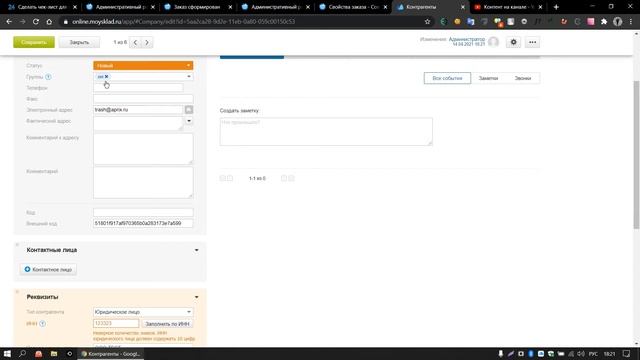
Task: Click the green Сохранить save button
Action: pyautogui.click(x=34, y=42)
